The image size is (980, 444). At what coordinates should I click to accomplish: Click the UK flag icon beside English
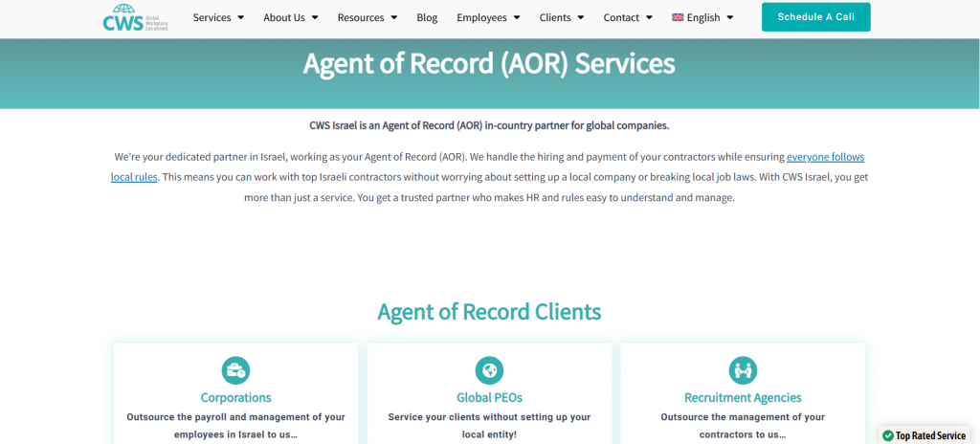click(678, 17)
